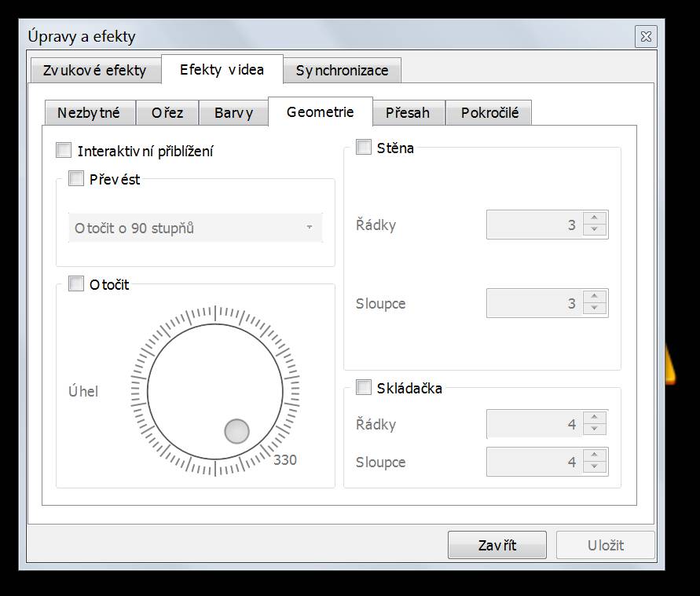700x596 pixels.
Task: Click the 330 angle value label
Action: click(x=285, y=459)
